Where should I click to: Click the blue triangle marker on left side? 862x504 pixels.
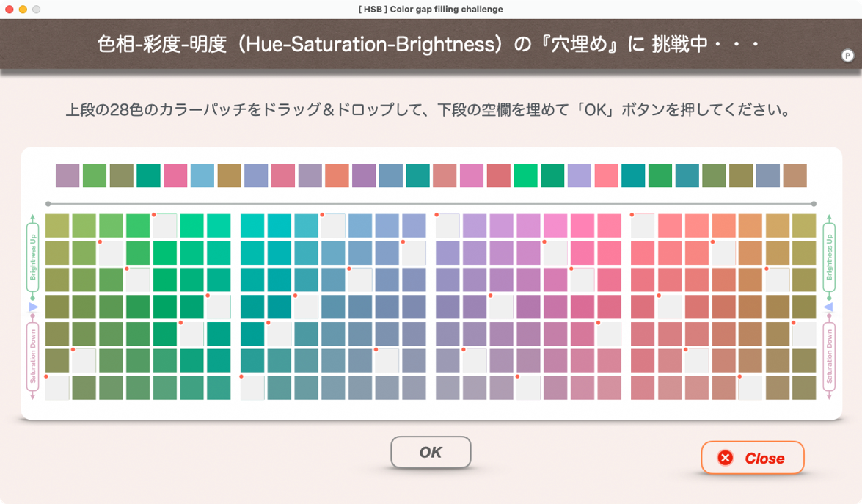click(32, 307)
